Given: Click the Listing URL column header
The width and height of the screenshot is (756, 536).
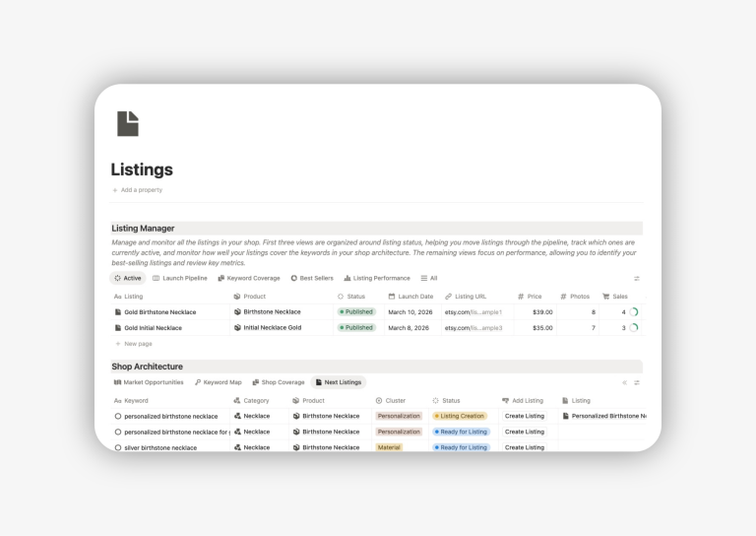Looking at the screenshot, I should (x=466, y=297).
